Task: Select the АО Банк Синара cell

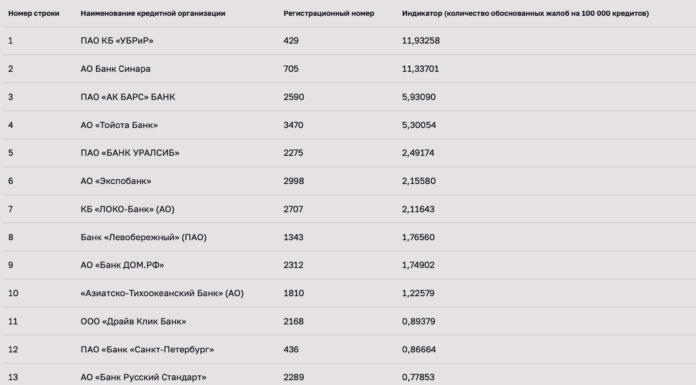Action: (x=115, y=69)
